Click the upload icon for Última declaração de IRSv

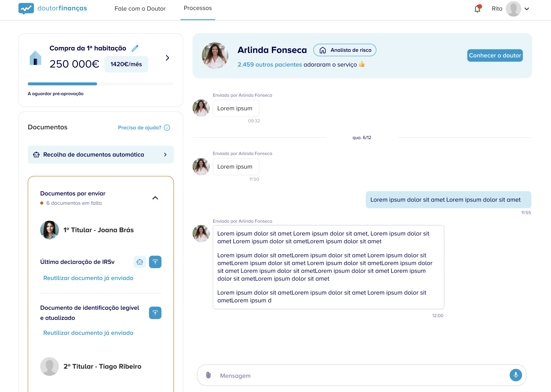click(155, 262)
